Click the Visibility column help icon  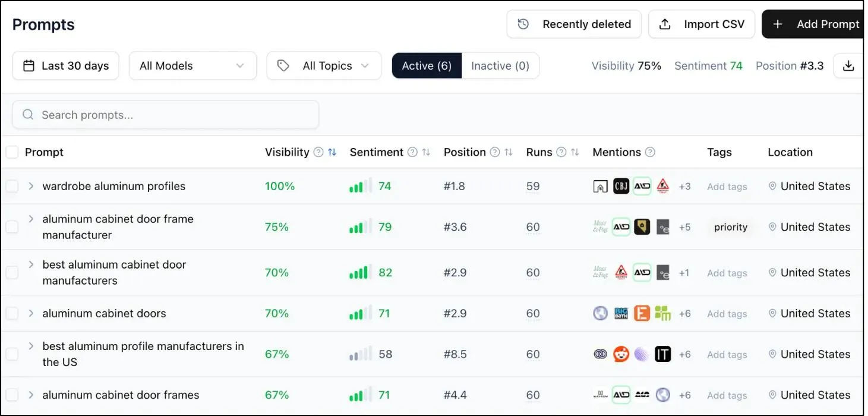[318, 152]
